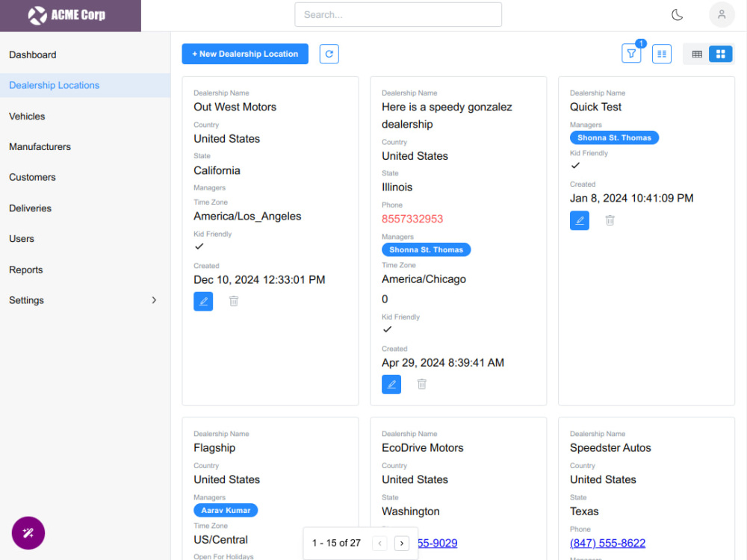
Task: Click the Settings sidebar item
Action: (x=85, y=300)
